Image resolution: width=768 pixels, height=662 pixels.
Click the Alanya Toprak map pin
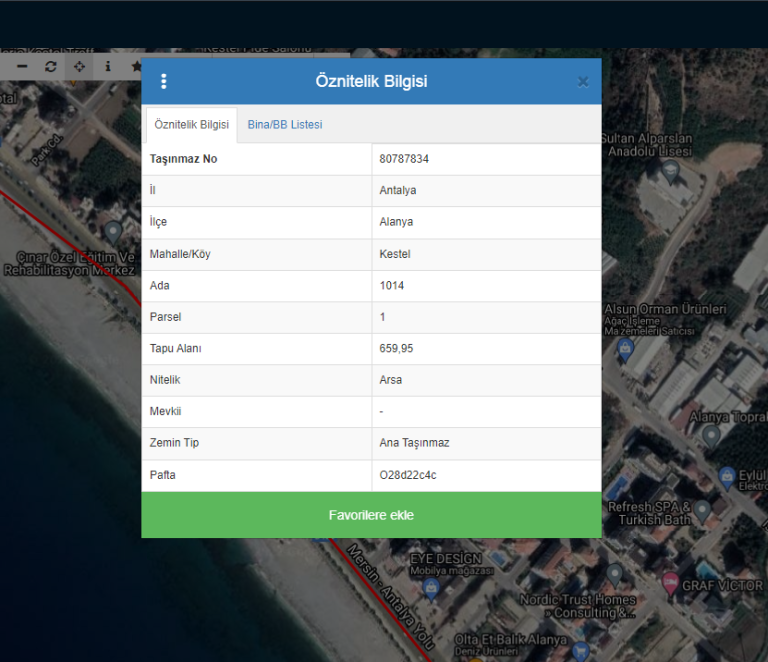pyautogui.click(x=711, y=436)
